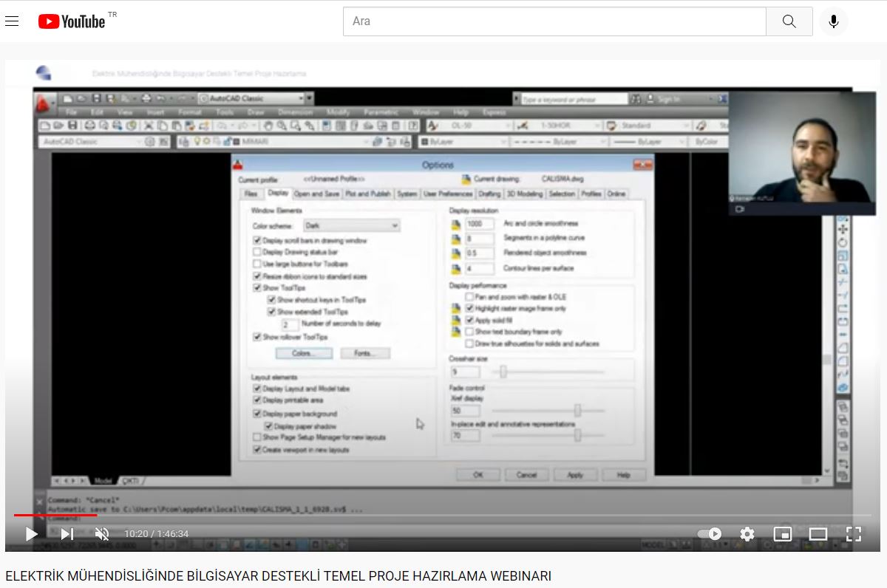Enable theater mode
This screenshot has width=887, height=588.
tap(818, 533)
